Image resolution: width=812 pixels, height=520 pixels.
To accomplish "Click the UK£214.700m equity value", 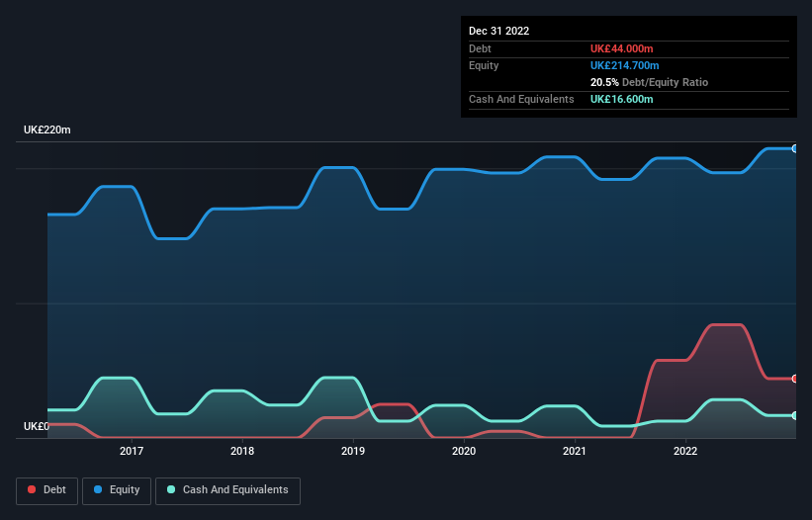I will point(624,65).
